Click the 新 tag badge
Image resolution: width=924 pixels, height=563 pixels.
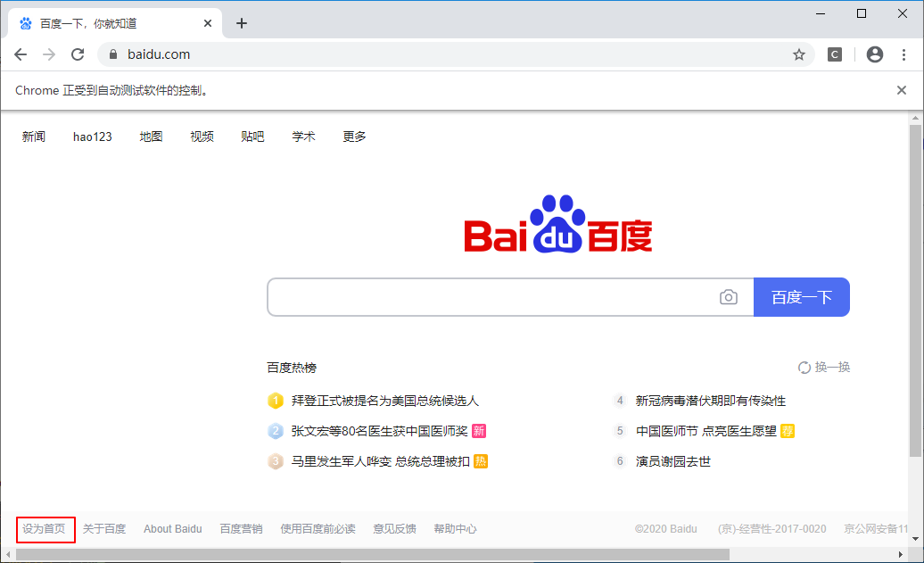tap(479, 431)
